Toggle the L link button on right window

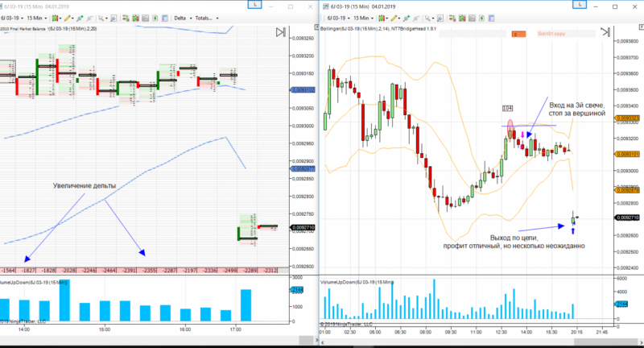(580, 5)
